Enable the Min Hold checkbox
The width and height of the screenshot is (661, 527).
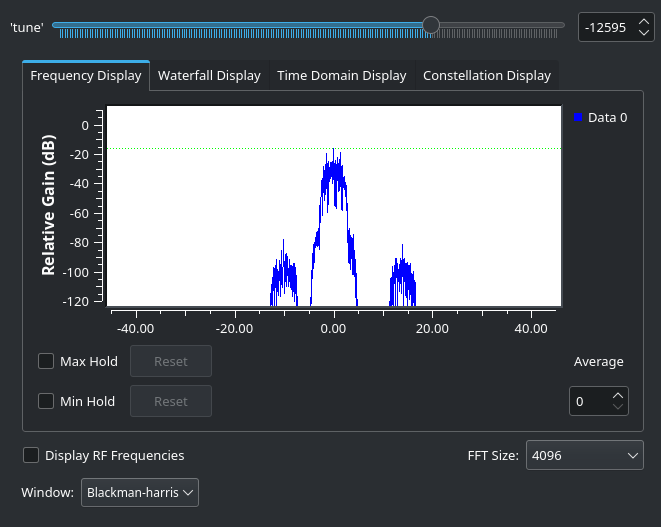pyautogui.click(x=46, y=401)
